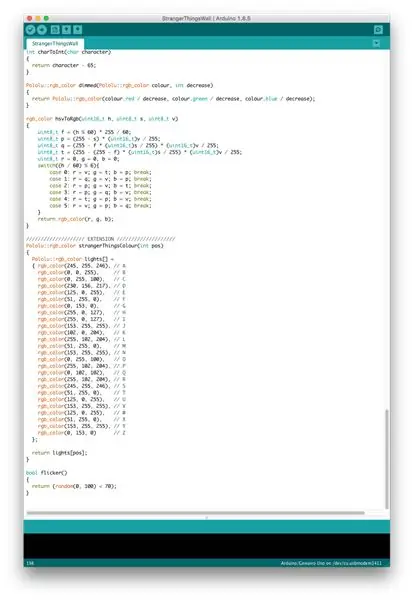Open a sketch with the Open icon

point(67,30)
